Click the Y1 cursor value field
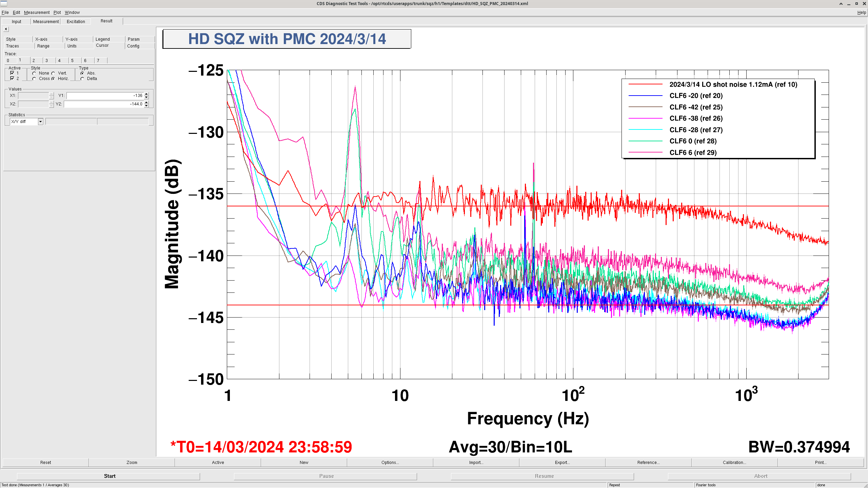 [105, 96]
